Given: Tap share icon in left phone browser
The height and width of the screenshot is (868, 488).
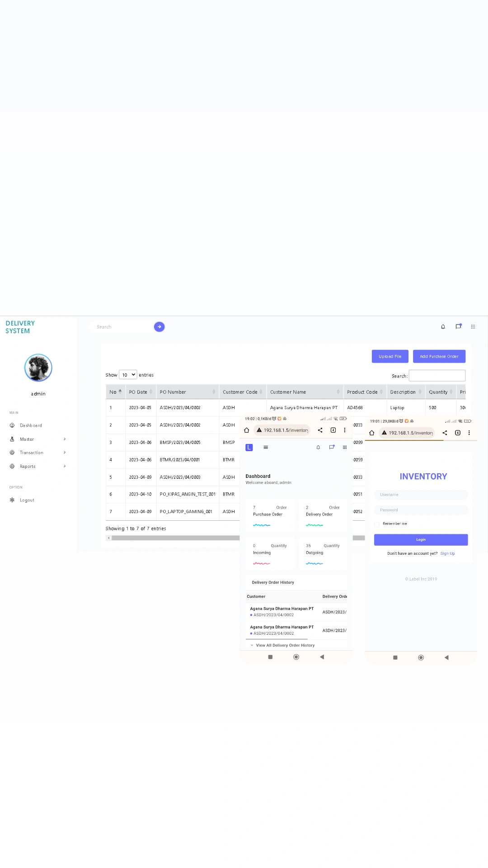Looking at the screenshot, I should (x=320, y=430).
